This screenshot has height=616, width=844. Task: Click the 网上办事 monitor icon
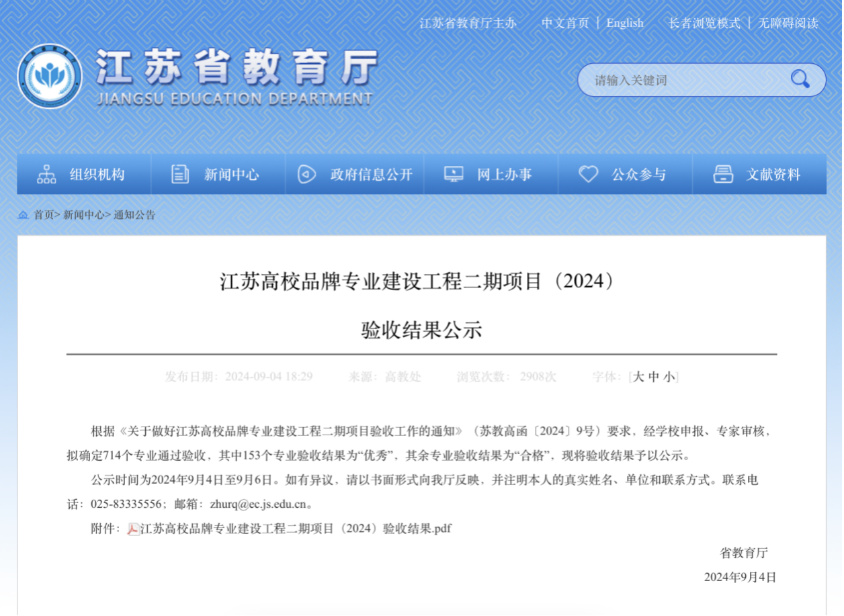454,175
